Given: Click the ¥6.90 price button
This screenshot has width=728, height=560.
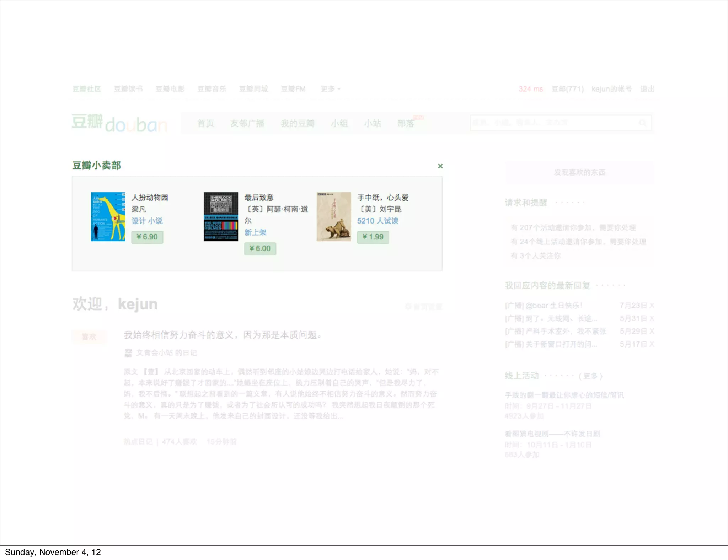Looking at the screenshot, I should coord(147,237).
